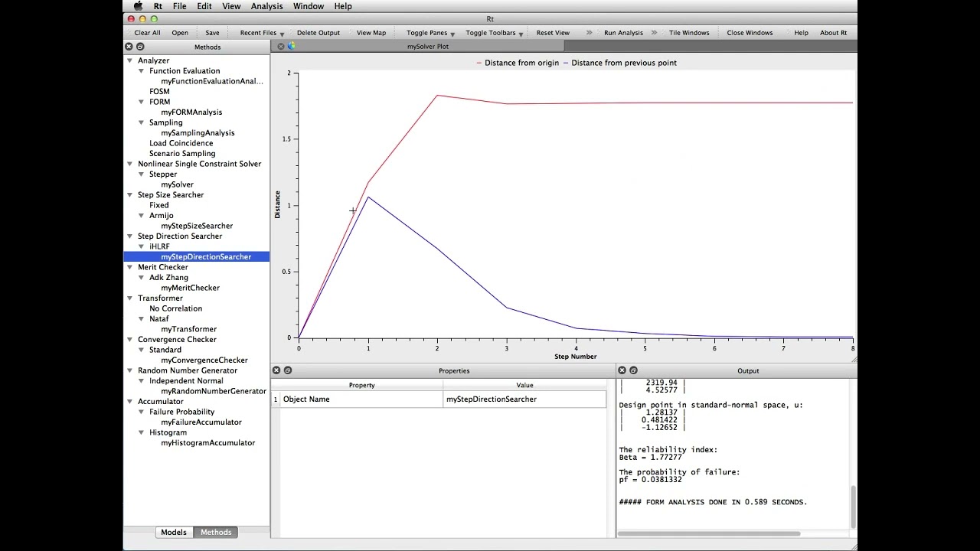The height and width of the screenshot is (551, 980).
Task: Open the View menu
Action: pyautogui.click(x=231, y=6)
